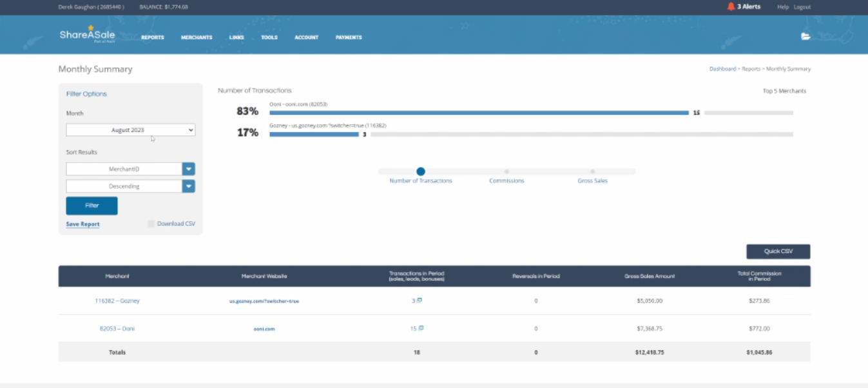Open the Descending order dropdown
This screenshot has height=388, width=868.
131,186
